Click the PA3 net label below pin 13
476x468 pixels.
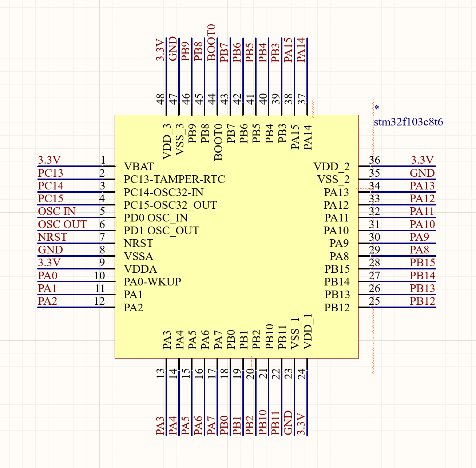(x=160, y=425)
